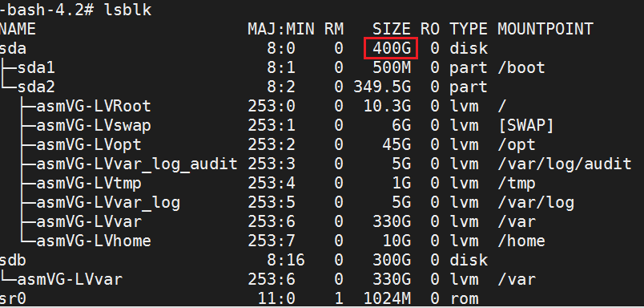Select the '[SWAP]' mountpoint
The height and width of the screenshot is (308, 644).
526,125
